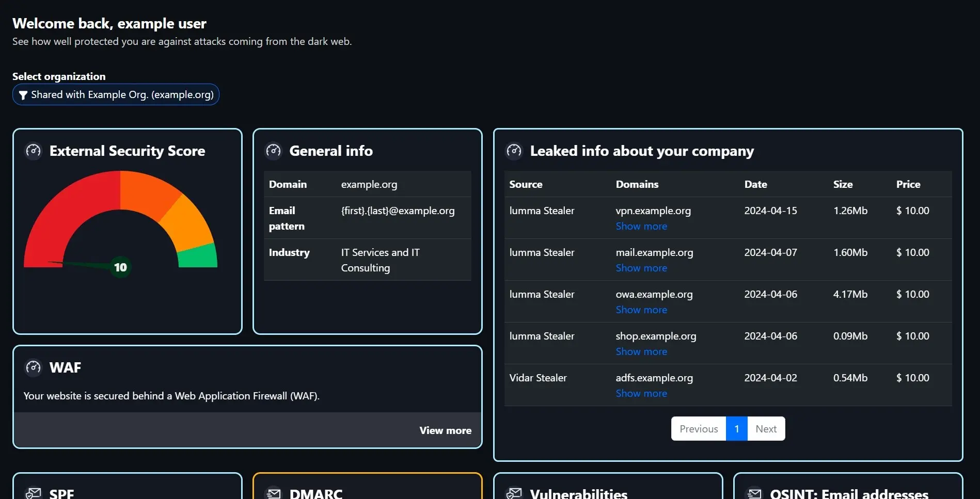This screenshot has width=980, height=499.
Task: Expand Show more under mail.example.org
Action: tap(641, 268)
